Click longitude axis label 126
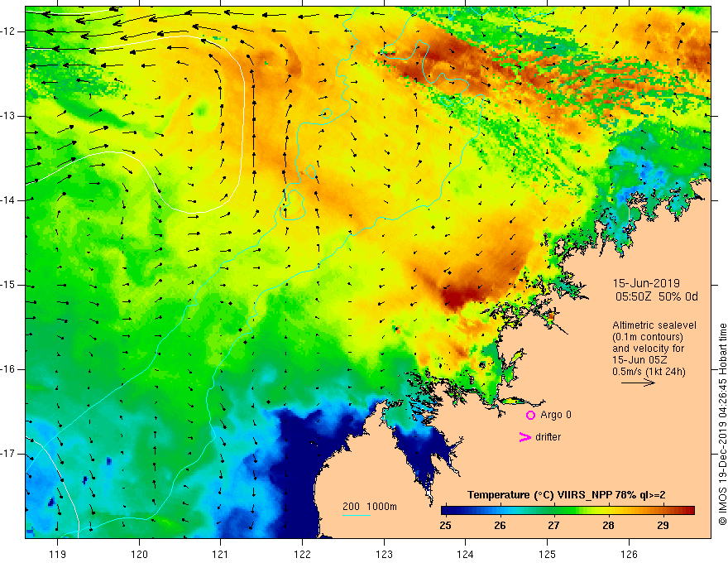728x563 pixels. coord(629,554)
